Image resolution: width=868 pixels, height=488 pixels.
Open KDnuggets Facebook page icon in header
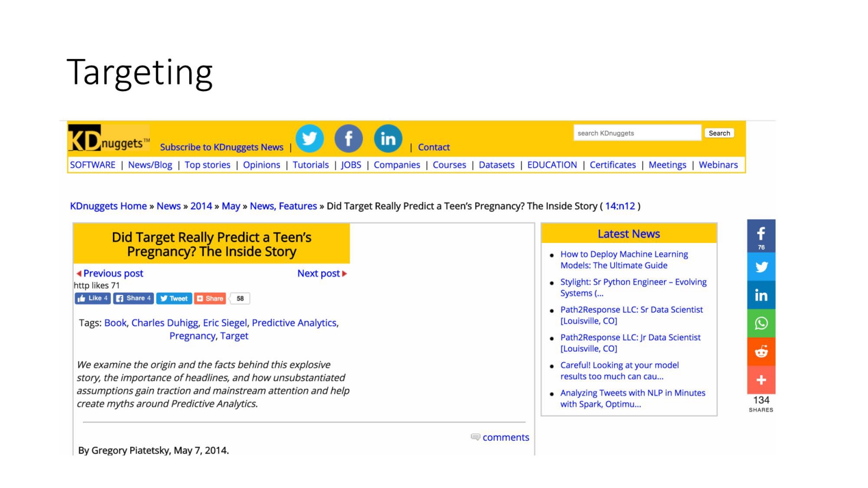[x=348, y=138]
